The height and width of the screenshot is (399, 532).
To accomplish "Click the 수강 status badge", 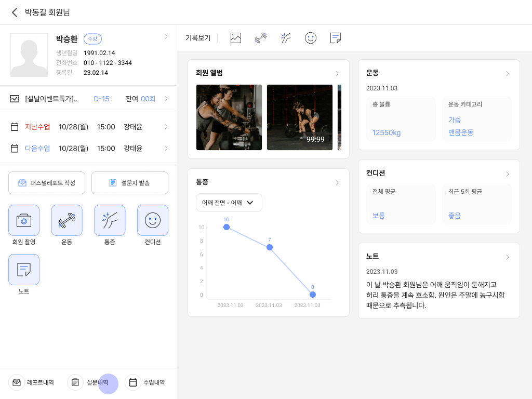I will click(x=92, y=39).
